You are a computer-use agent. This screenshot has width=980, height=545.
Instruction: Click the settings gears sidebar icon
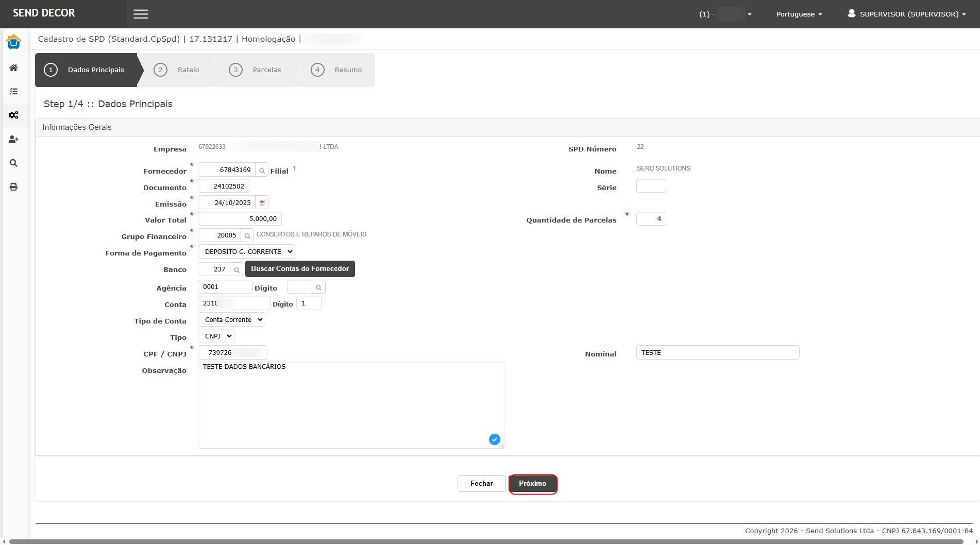point(14,115)
